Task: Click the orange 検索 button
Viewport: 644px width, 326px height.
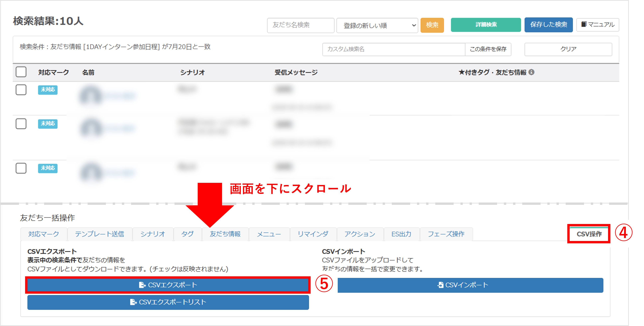Action: [x=432, y=25]
